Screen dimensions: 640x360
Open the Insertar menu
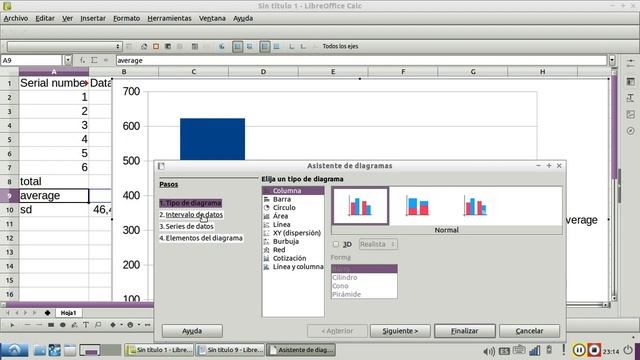pyautogui.click(x=93, y=18)
